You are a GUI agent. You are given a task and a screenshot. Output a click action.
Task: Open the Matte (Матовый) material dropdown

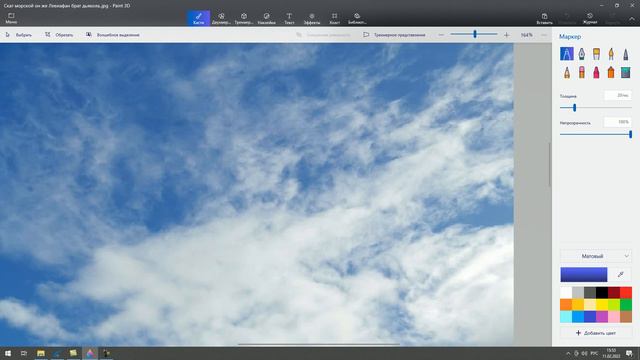(596, 256)
